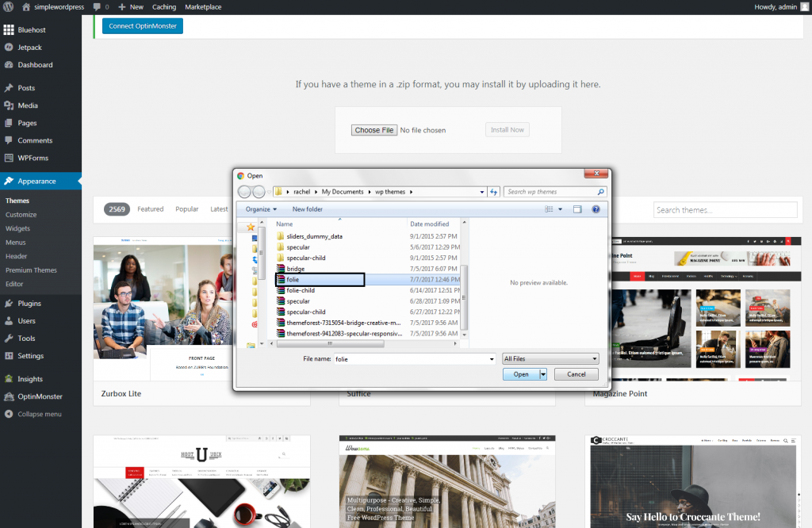Select the folie-child archive file

click(x=301, y=290)
